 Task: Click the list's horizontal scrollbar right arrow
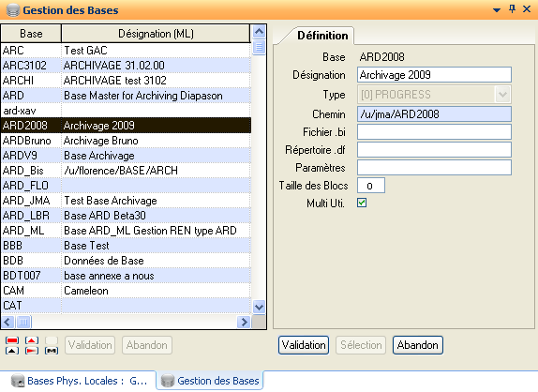244,322
